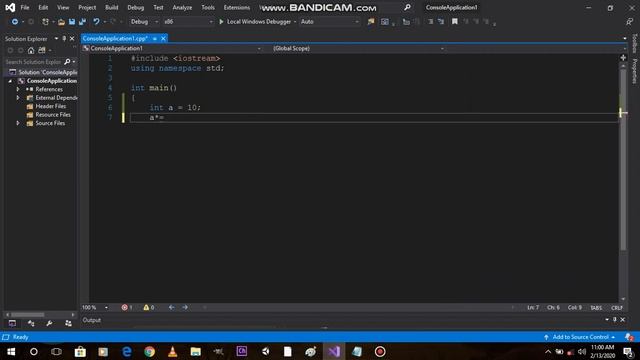The image size is (640, 360).
Task: Open the View menu
Action: (x=63, y=7)
